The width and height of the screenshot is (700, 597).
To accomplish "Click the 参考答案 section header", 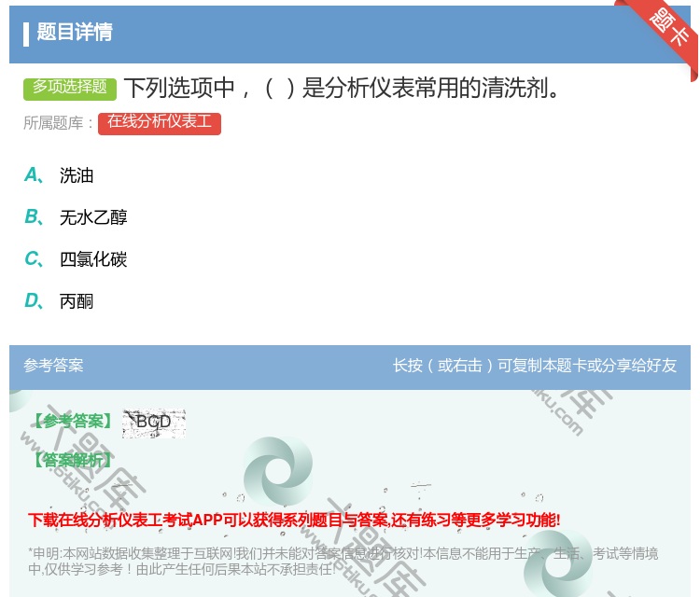I will 53,366.
